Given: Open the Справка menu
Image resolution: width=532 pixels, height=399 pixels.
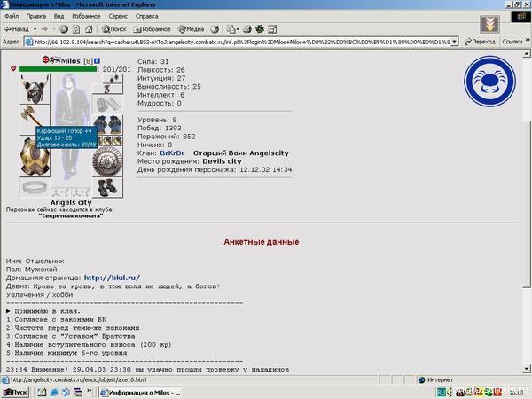Looking at the screenshot, I should (x=146, y=16).
